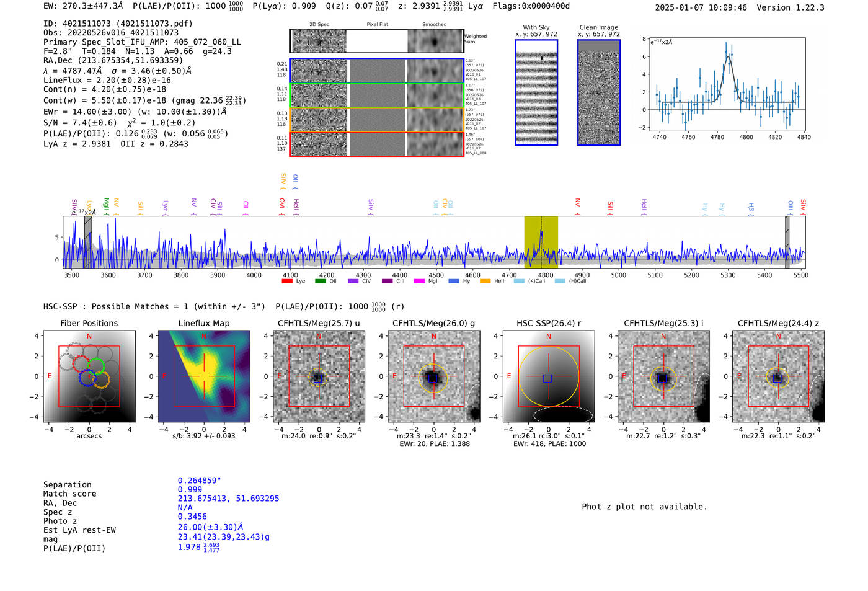Select the CFHTLS/Meg(25.3) i cutout
This screenshot has height=591, width=868.
coord(663,376)
